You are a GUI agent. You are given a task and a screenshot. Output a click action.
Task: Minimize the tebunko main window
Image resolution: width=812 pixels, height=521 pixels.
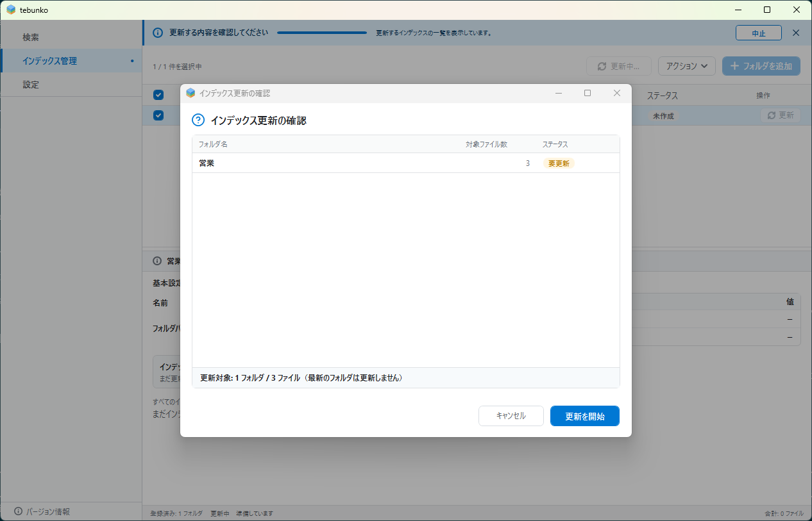(x=738, y=10)
